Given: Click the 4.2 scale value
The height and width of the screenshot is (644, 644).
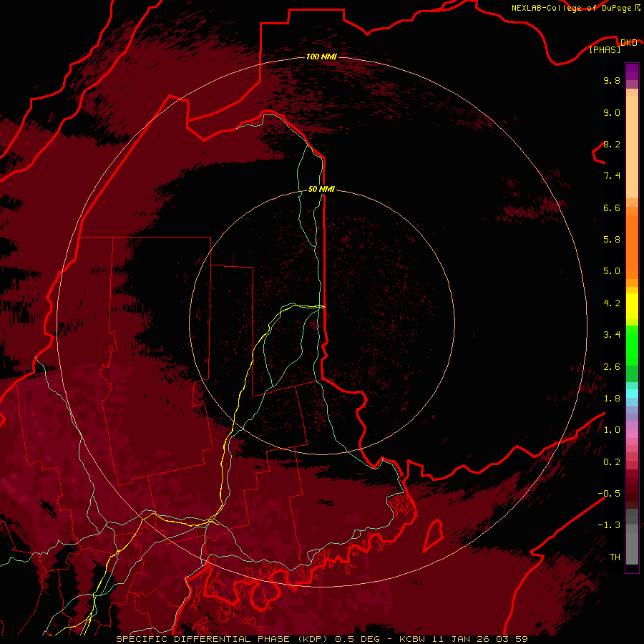Looking at the screenshot, I should tap(612, 303).
